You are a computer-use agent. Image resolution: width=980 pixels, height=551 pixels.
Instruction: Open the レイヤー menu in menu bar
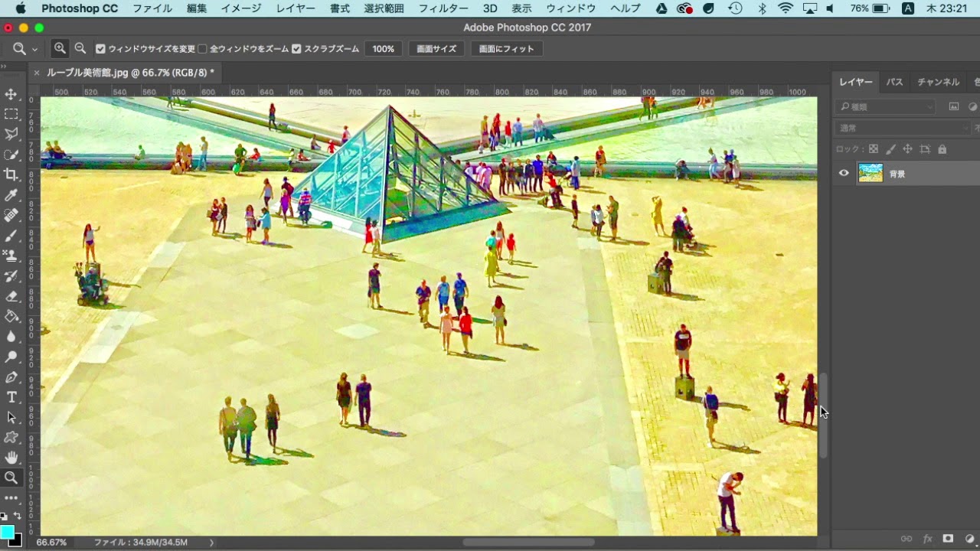[x=296, y=8]
